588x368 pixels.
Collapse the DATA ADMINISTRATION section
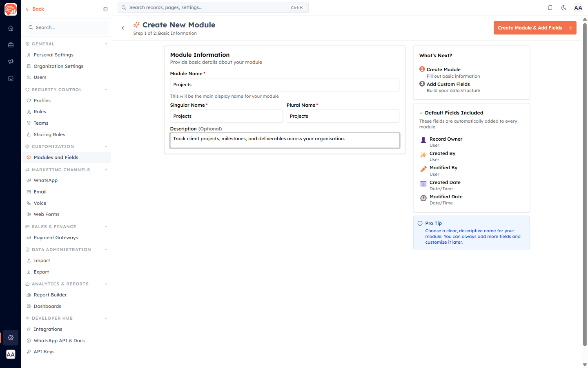tap(106, 249)
